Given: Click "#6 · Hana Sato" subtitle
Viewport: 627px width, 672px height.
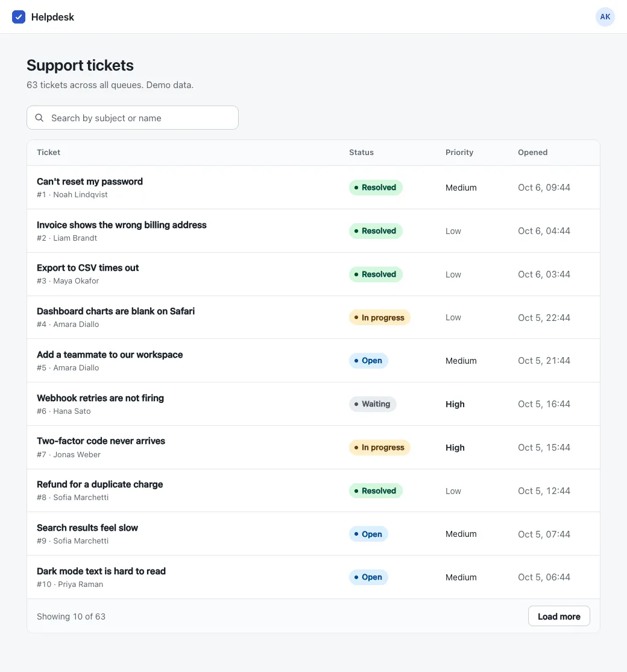Looking at the screenshot, I should pyautogui.click(x=64, y=411).
